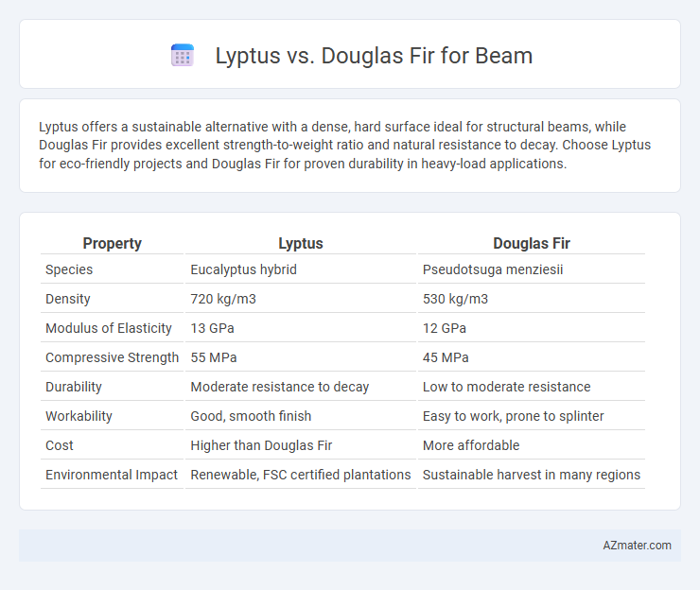The width and height of the screenshot is (700, 590).
Task: Click the 'Durability' row label
Action: [74, 387]
